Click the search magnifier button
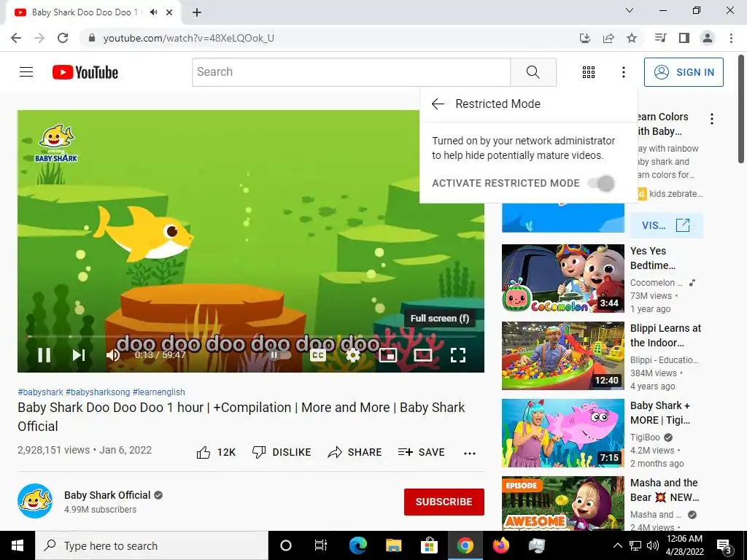 tap(533, 72)
